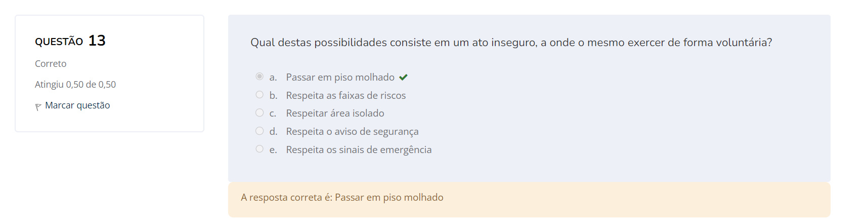Screen dimensions: 868x223
Task: Click the "Atingiu 0,50 de 0,50" grade text
Action: 75,85
